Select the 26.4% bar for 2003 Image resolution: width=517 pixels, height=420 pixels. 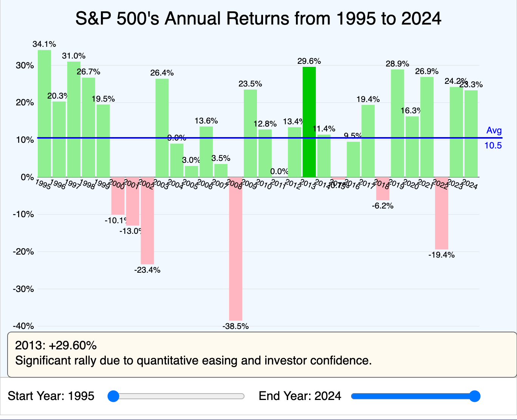(162, 128)
